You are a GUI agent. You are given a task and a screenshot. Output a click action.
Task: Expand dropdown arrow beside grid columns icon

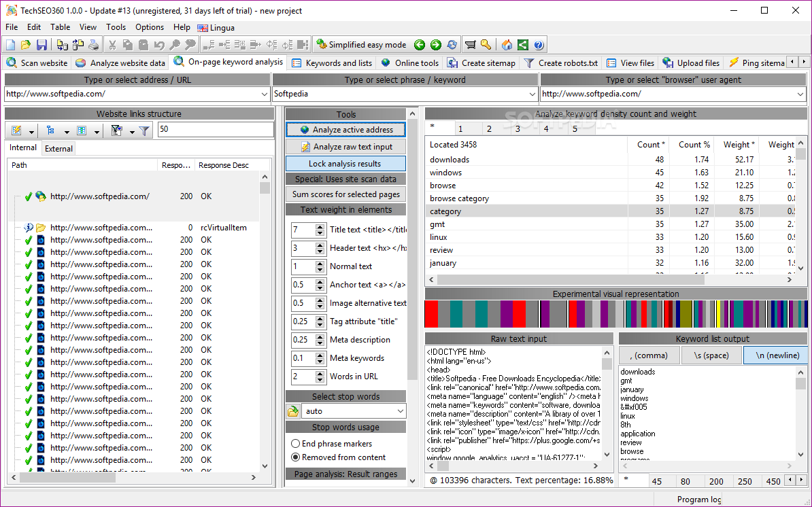97,132
